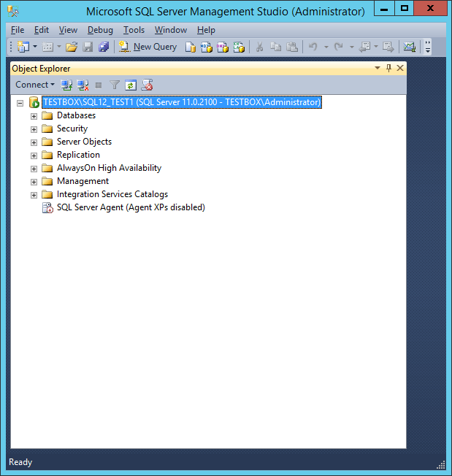The width and height of the screenshot is (452, 476).
Task: Click the Connect Object Explorer icon
Action: 66,85
